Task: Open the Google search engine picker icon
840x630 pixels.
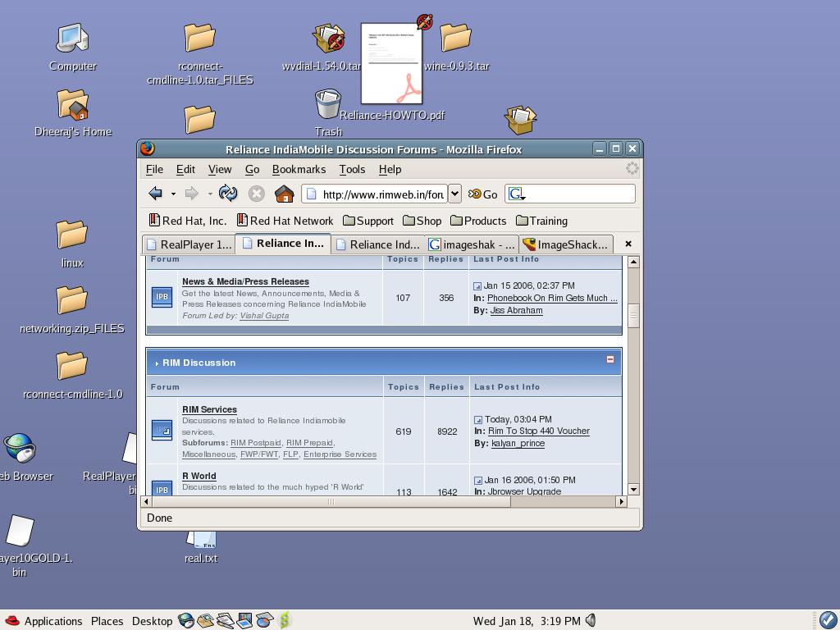Action: (517, 194)
